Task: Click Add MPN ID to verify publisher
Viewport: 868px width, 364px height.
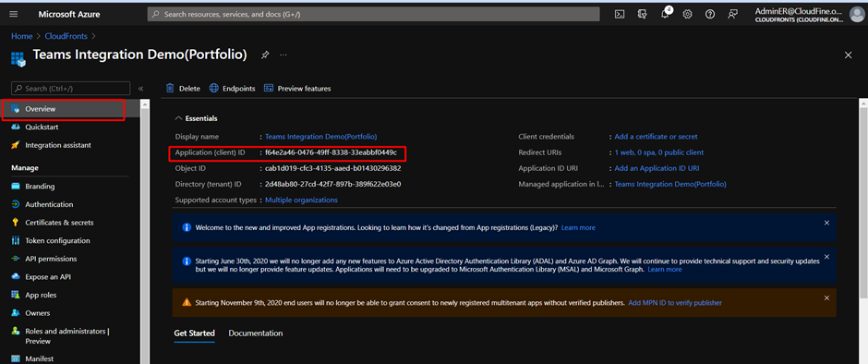Action: point(675,303)
